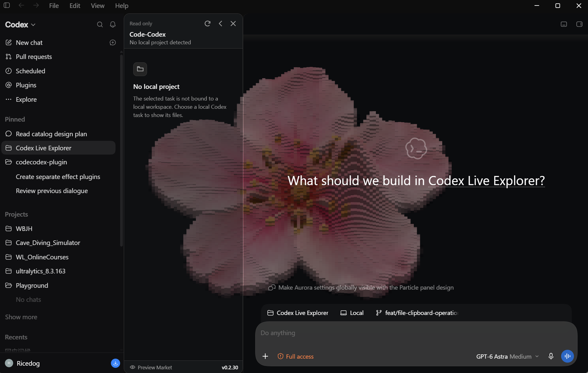The height and width of the screenshot is (373, 588).
Task: Toggle right side panel icon at top right
Action: click(579, 24)
